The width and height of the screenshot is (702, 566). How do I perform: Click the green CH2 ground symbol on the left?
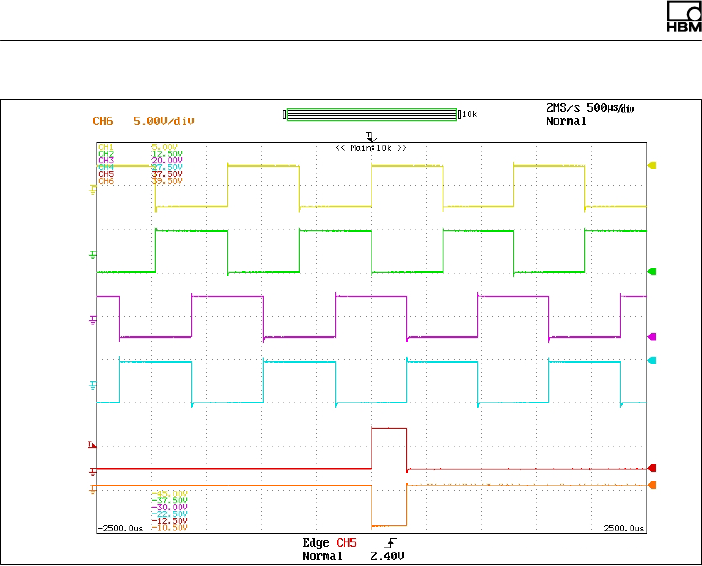click(93, 255)
